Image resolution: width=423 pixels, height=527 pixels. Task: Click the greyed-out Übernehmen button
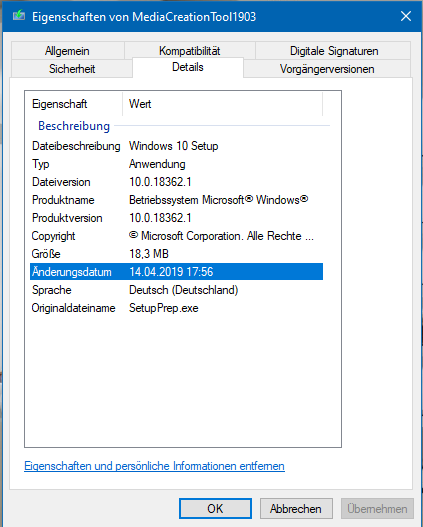click(377, 509)
